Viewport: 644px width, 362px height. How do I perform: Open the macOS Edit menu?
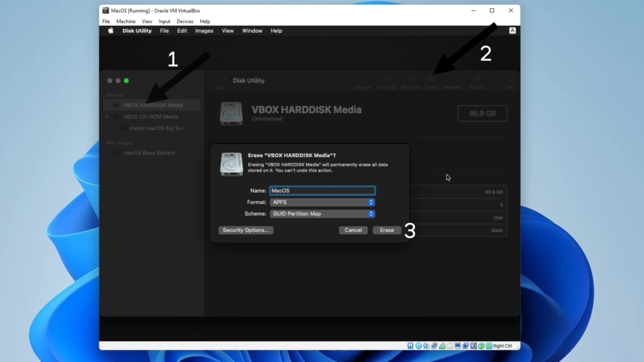pyautogui.click(x=182, y=31)
